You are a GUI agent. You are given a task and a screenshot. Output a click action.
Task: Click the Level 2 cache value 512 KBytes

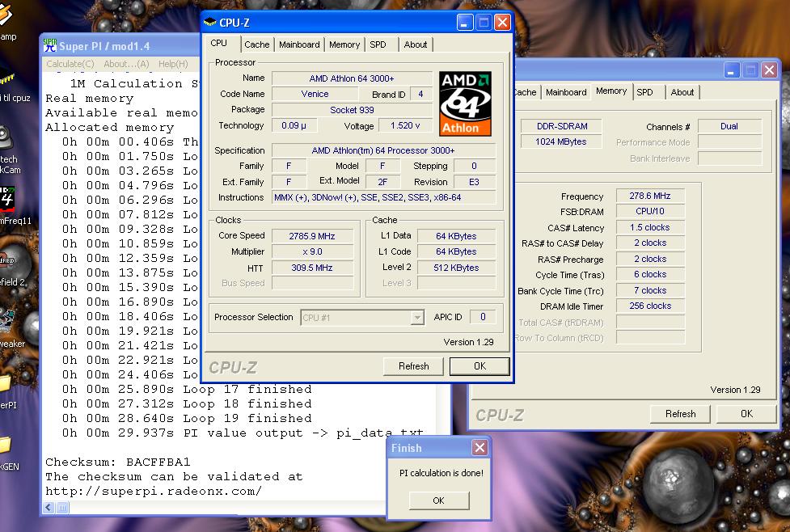pyautogui.click(x=456, y=268)
